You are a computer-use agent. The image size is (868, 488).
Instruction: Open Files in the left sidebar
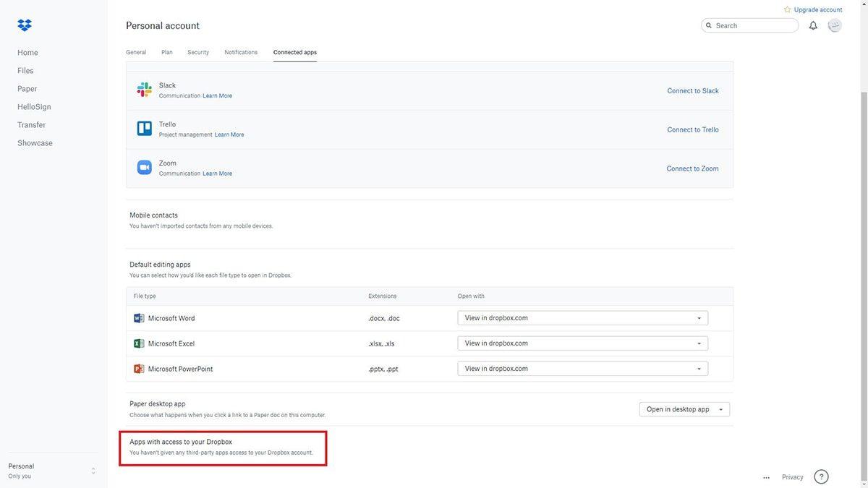[x=25, y=71]
